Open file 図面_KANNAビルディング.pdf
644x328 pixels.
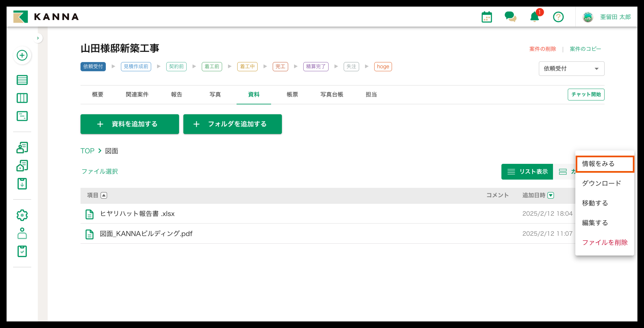(x=146, y=234)
